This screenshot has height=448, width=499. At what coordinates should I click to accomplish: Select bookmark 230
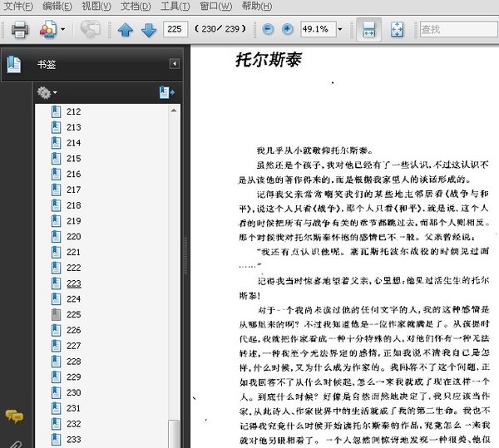tap(74, 392)
